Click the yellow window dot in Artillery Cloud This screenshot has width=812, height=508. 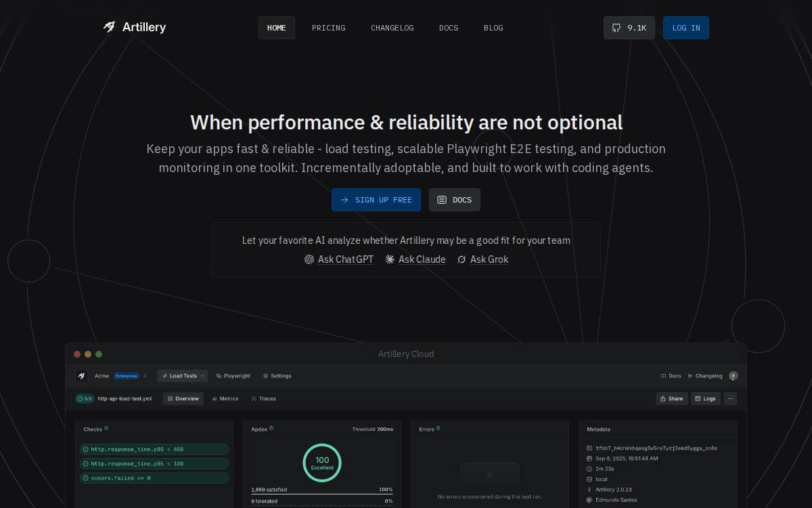88,354
